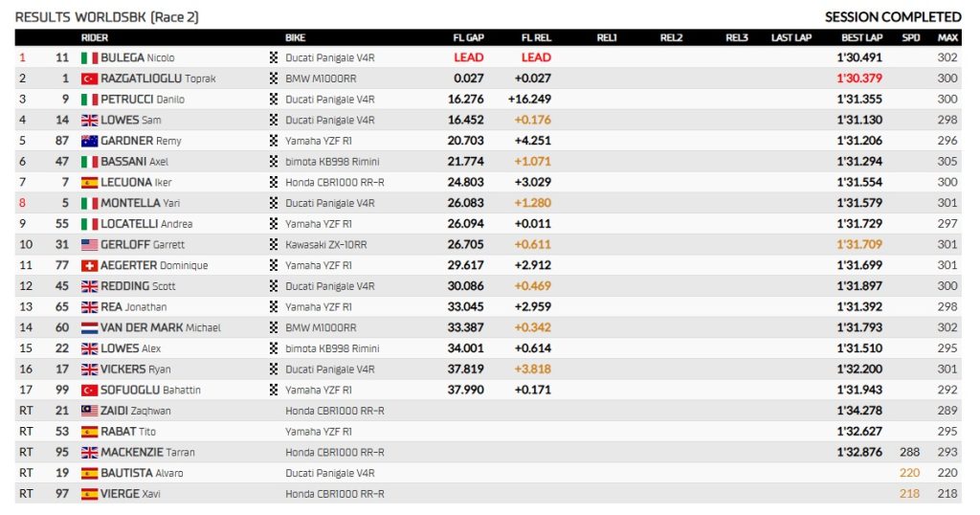
Task: Click the Dutch flag next to Van der Mark
Action: click(x=89, y=327)
